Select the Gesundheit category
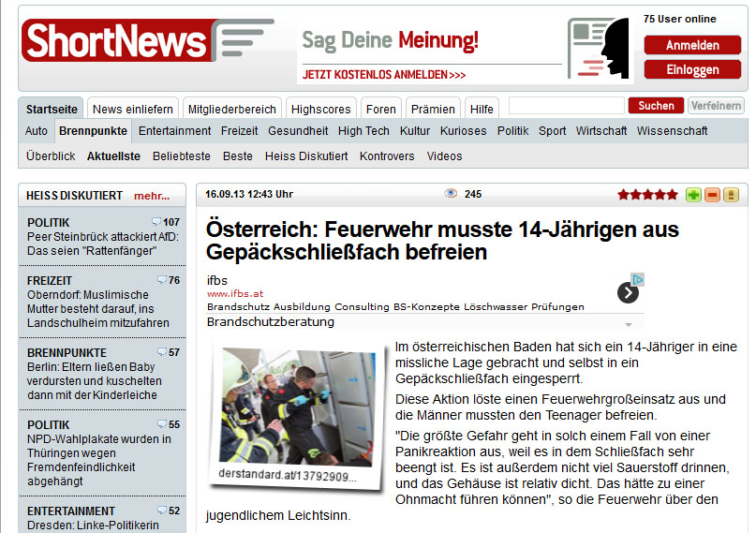This screenshot has height=533, width=756. click(298, 131)
